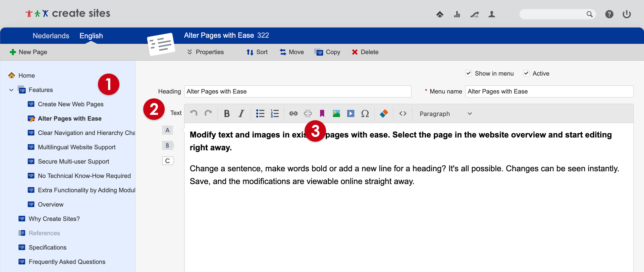Open the source code view icon
Viewport: 644px width, 272px height.
pos(403,114)
